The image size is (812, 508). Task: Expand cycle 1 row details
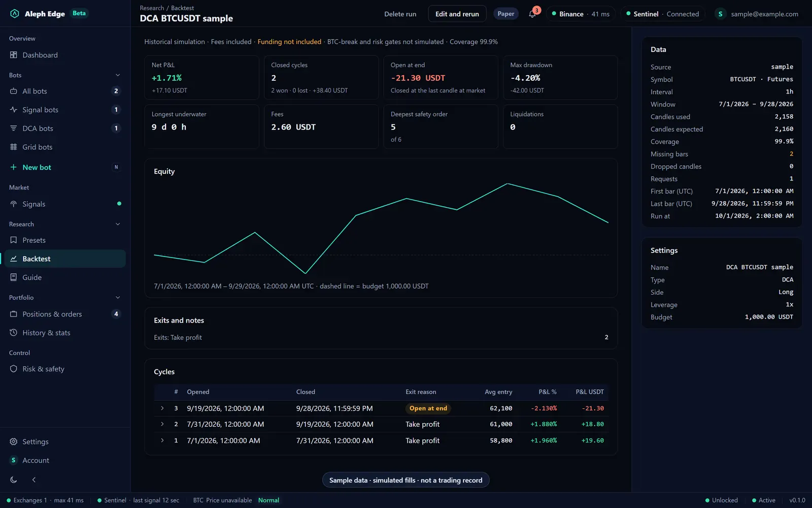[162, 440]
